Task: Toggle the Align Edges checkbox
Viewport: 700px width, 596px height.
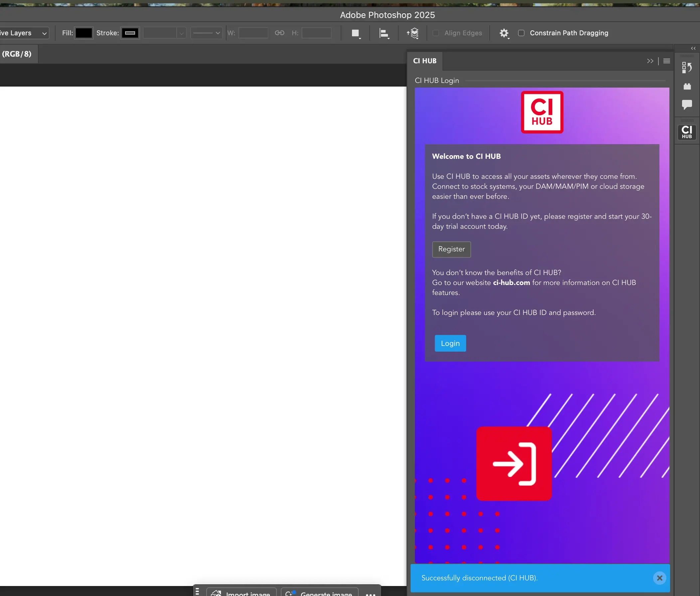Action: click(x=436, y=33)
